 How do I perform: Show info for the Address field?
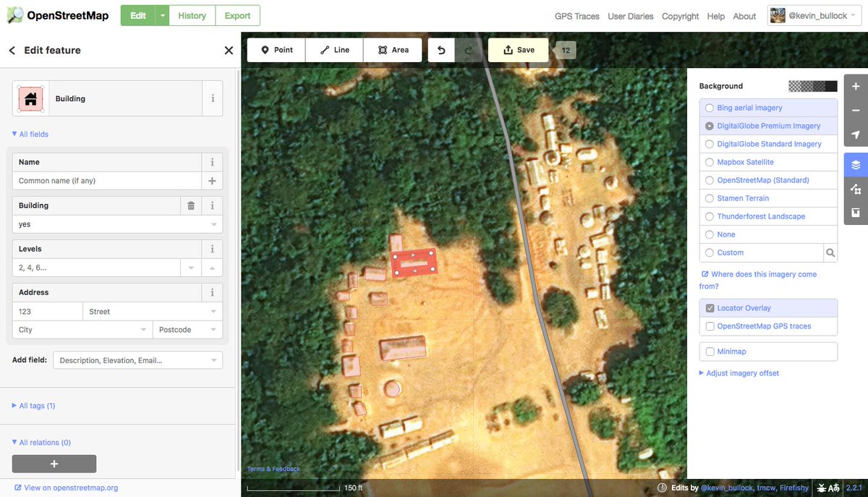[x=212, y=292]
